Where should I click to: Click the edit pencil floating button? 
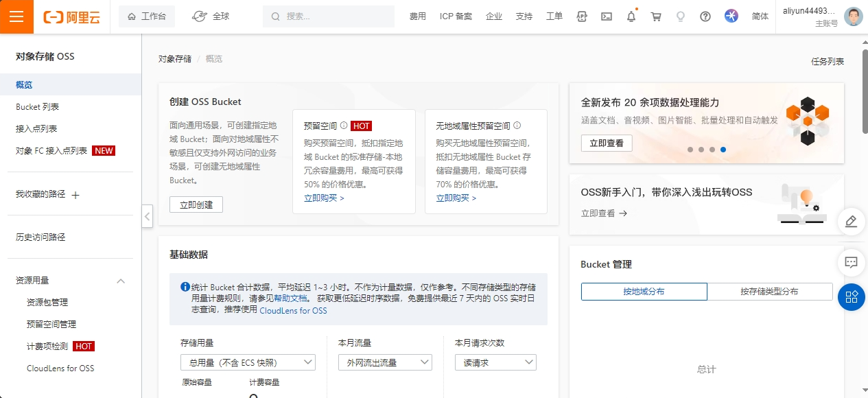click(852, 221)
